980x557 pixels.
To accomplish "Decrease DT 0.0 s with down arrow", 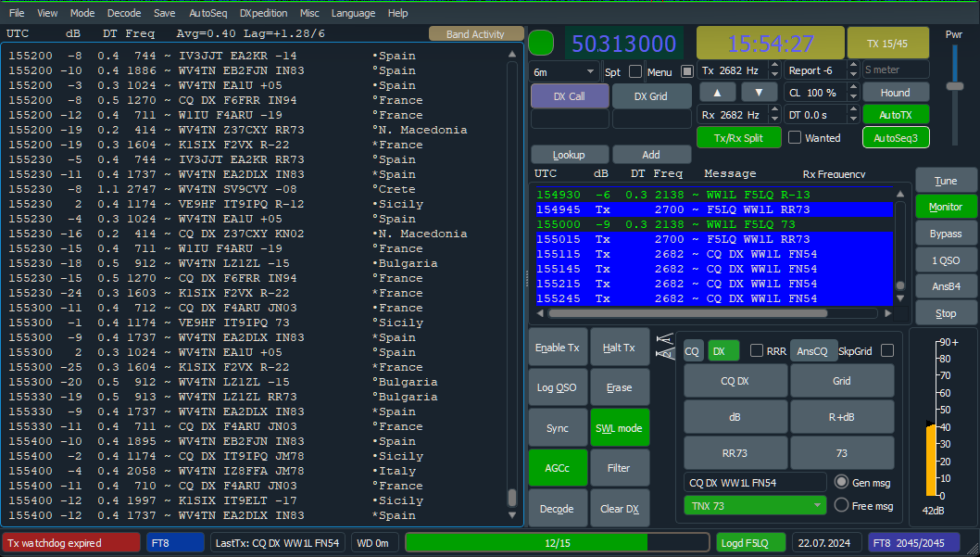I will pyautogui.click(x=853, y=120).
